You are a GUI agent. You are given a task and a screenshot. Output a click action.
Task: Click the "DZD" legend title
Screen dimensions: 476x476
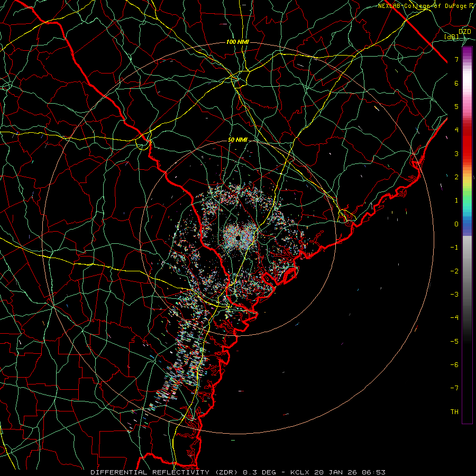click(464, 31)
